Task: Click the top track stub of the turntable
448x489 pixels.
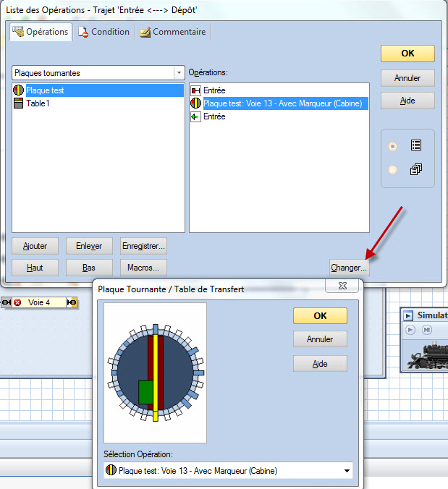Action: 156,329
